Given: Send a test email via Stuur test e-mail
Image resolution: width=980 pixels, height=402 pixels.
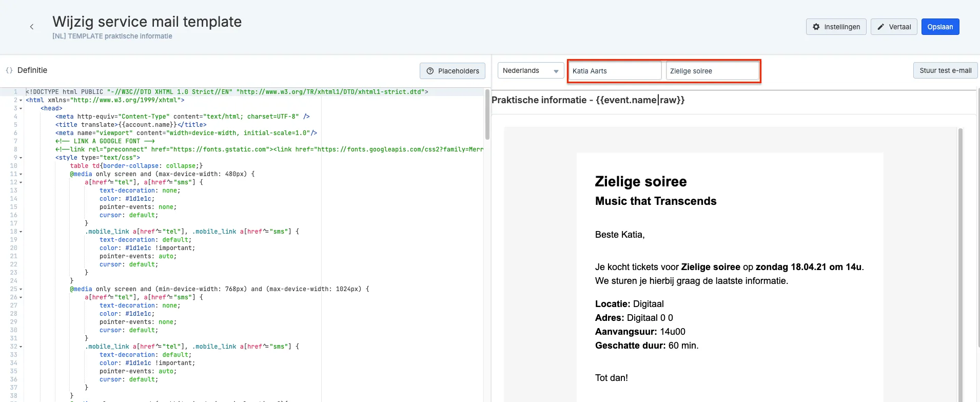Looking at the screenshot, I should [945, 70].
